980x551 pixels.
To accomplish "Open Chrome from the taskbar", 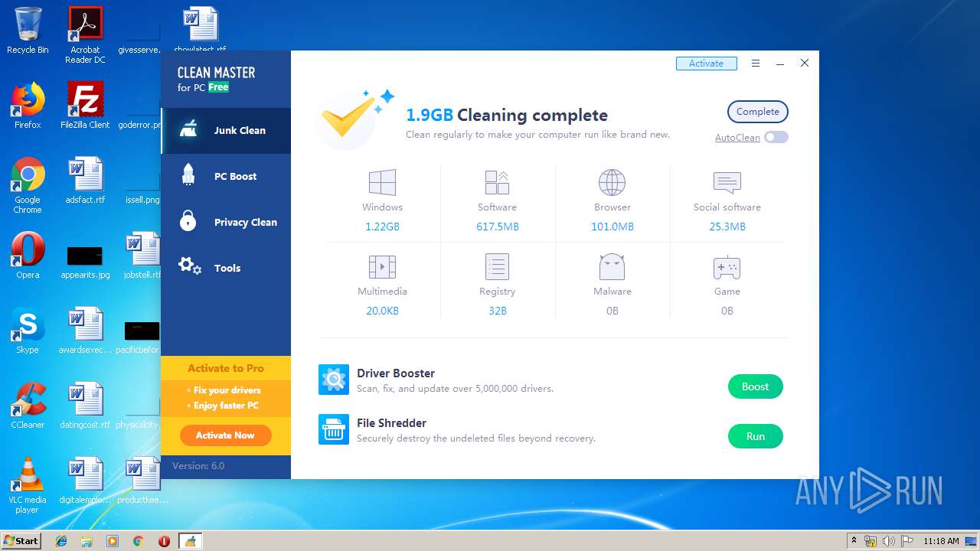I will (x=138, y=541).
